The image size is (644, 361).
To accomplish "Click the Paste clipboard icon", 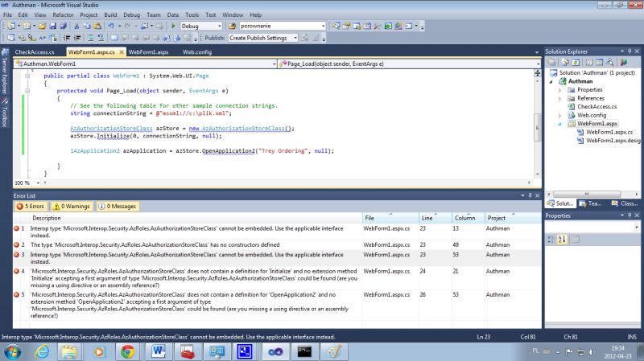I will 97,26.
